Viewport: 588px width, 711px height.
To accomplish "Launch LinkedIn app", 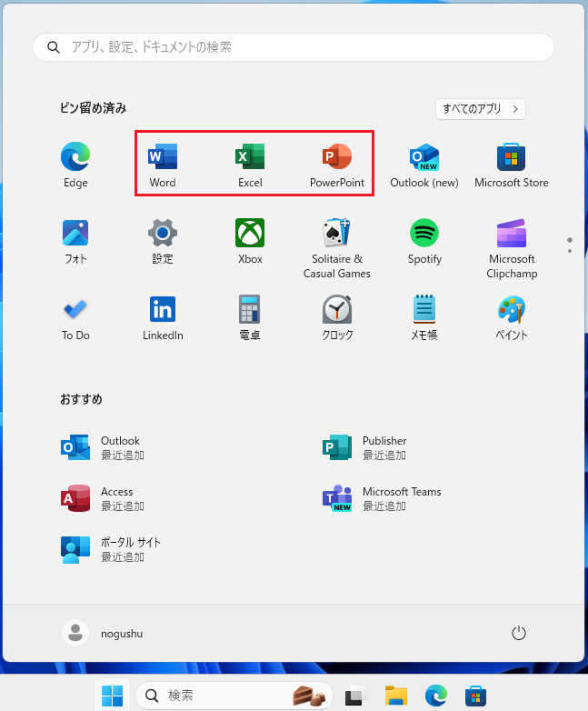I will point(163,318).
